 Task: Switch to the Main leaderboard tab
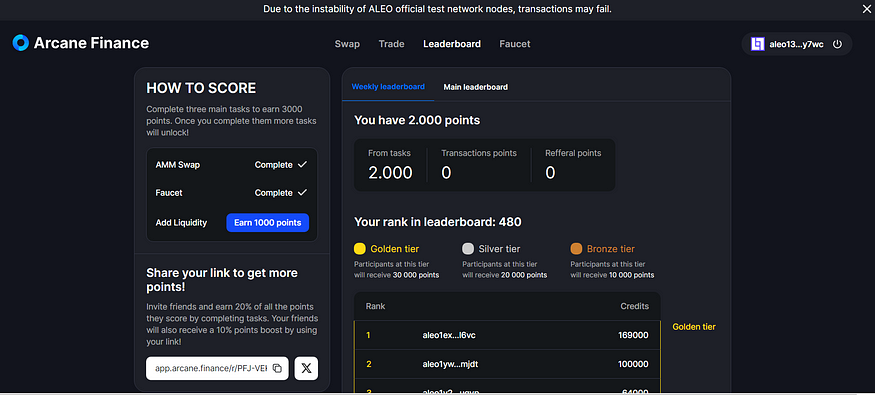475,87
